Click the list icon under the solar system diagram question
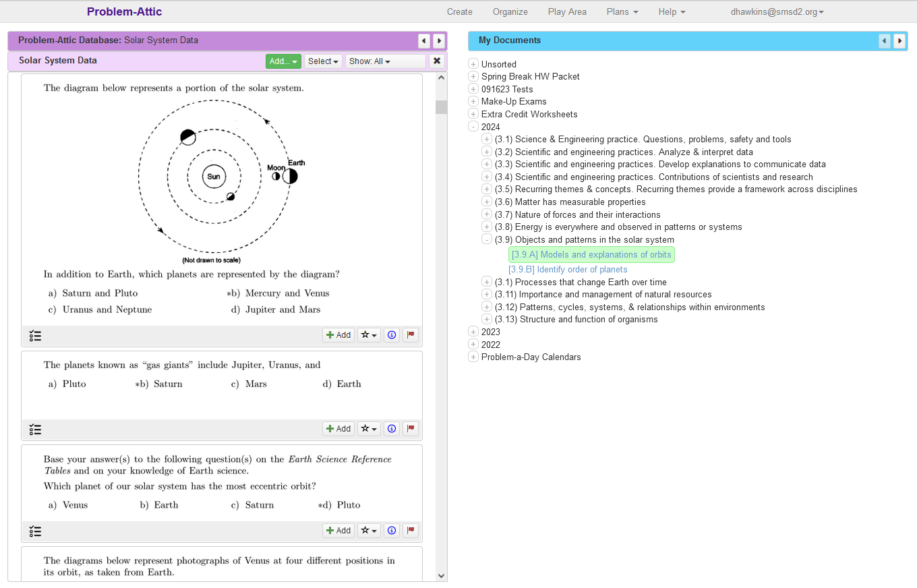 (x=36, y=335)
